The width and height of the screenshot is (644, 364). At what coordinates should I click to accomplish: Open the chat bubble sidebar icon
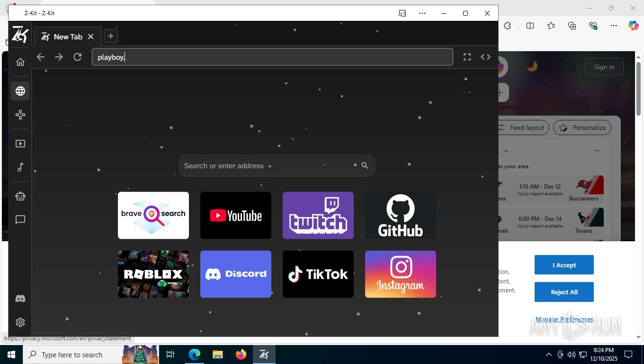(x=20, y=220)
